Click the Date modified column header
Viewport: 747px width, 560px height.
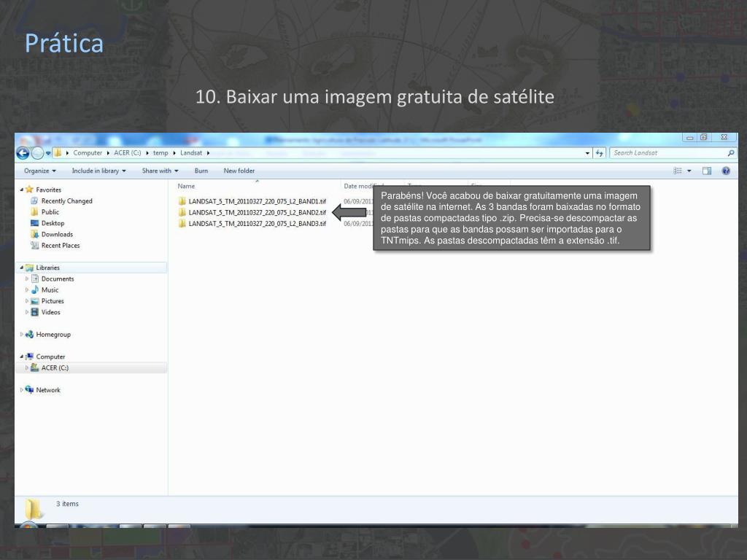[x=364, y=186]
